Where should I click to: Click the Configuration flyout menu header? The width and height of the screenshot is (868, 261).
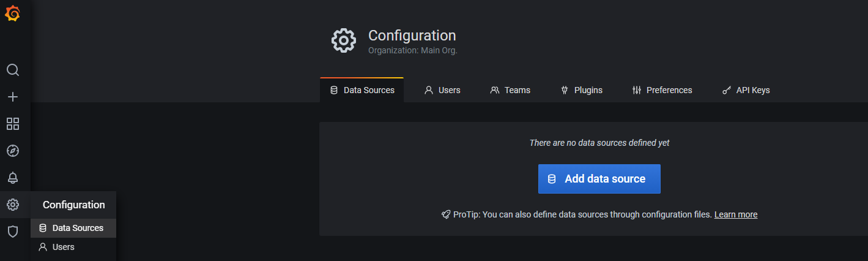tap(73, 205)
